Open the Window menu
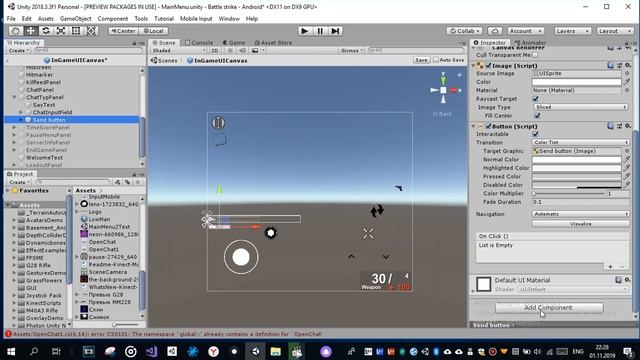The image size is (640, 360). [229, 19]
